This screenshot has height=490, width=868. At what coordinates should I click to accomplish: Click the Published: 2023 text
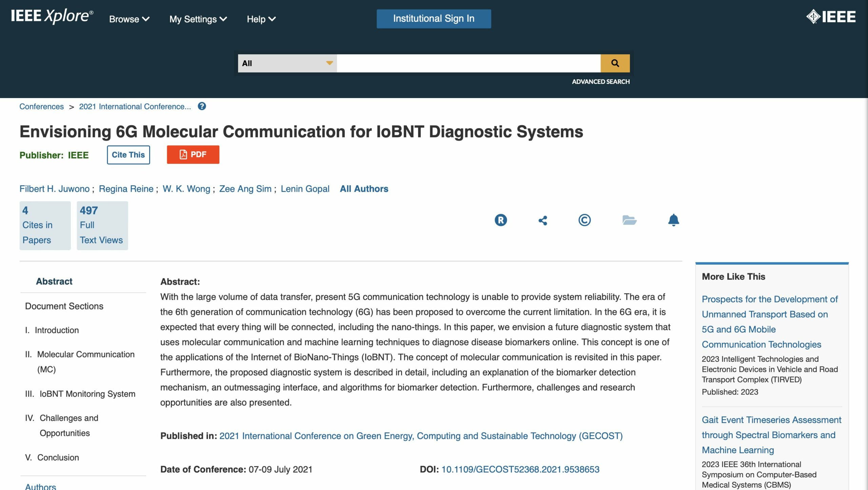tap(730, 392)
